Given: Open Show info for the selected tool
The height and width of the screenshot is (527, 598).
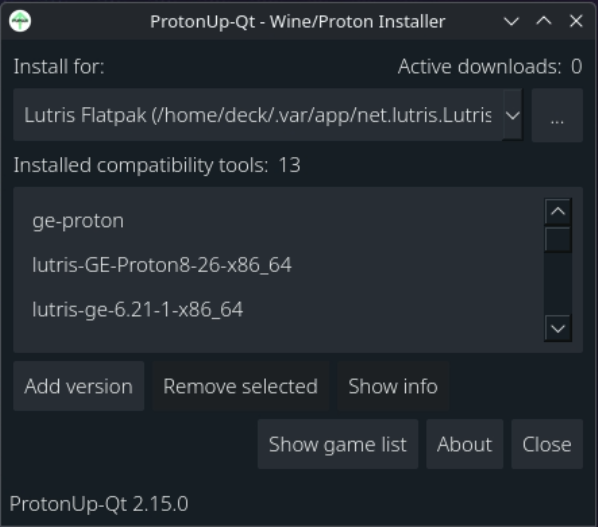Looking at the screenshot, I should [x=393, y=386].
